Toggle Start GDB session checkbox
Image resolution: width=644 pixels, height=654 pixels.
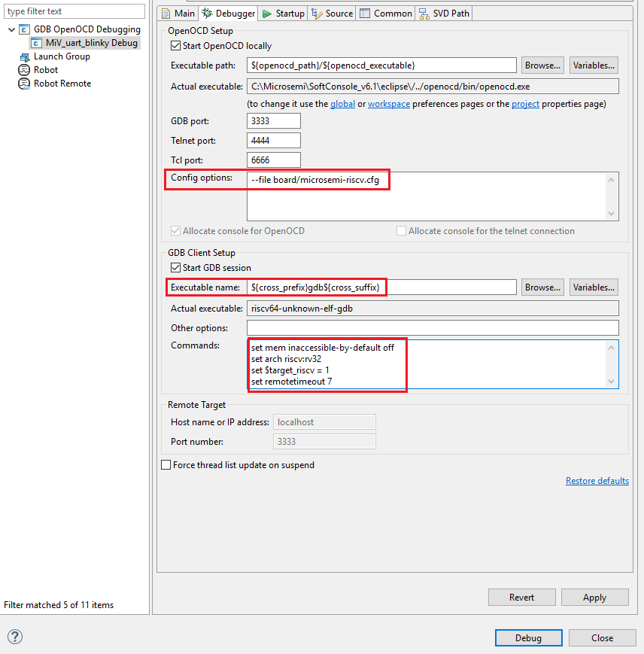coord(175,267)
